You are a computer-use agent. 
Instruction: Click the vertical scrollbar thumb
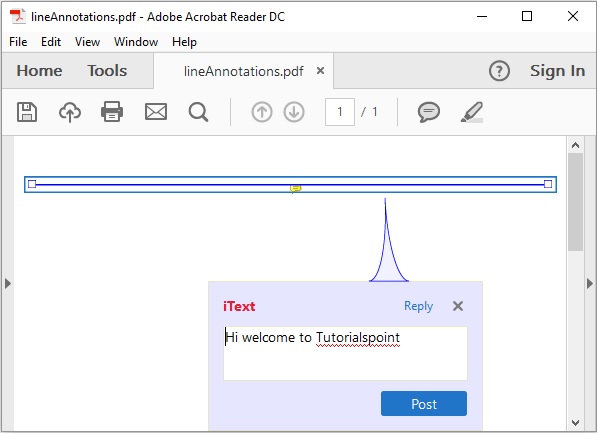coord(575,202)
